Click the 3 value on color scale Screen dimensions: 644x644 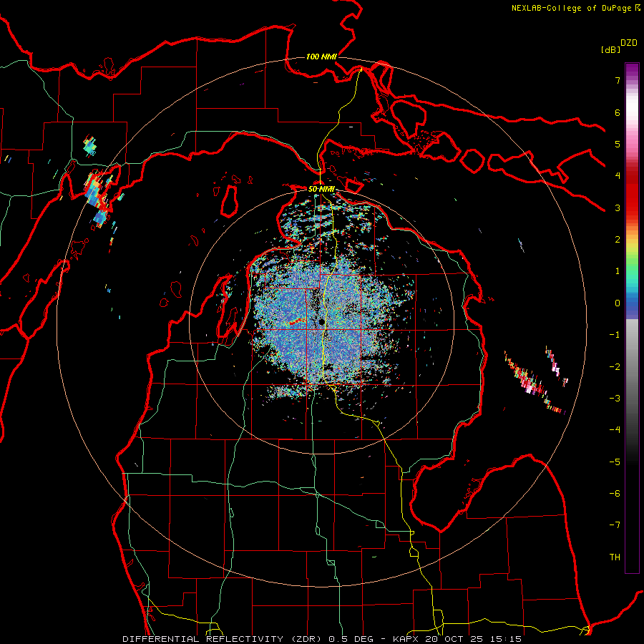618,208
